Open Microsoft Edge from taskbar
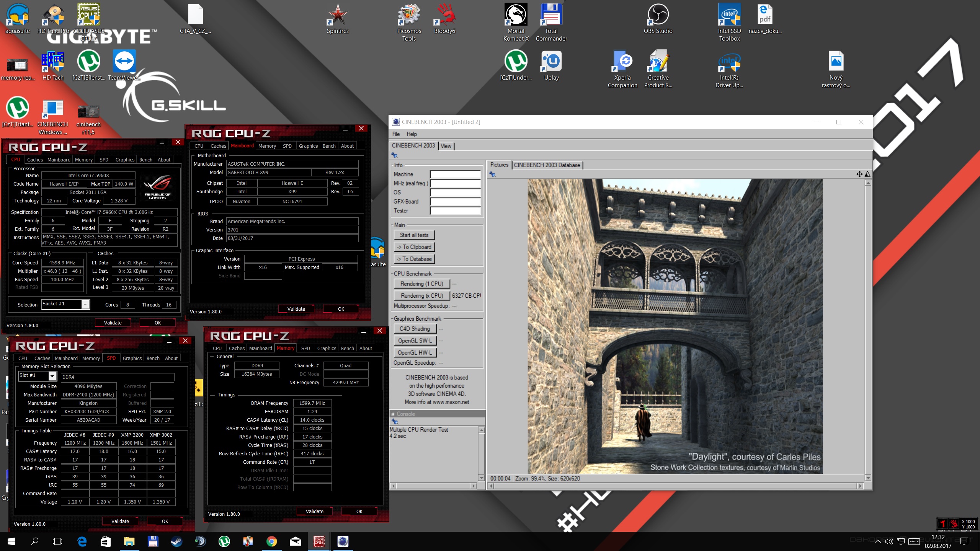This screenshot has width=980, height=551. point(82,541)
